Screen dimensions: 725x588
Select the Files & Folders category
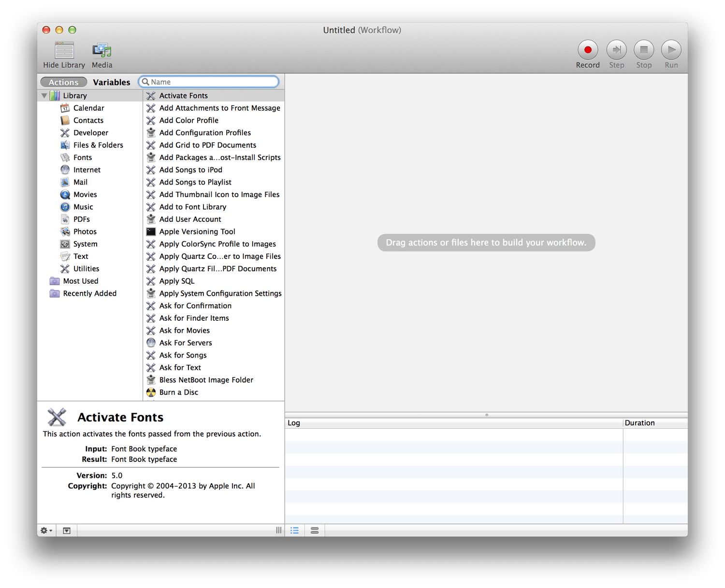(x=98, y=145)
